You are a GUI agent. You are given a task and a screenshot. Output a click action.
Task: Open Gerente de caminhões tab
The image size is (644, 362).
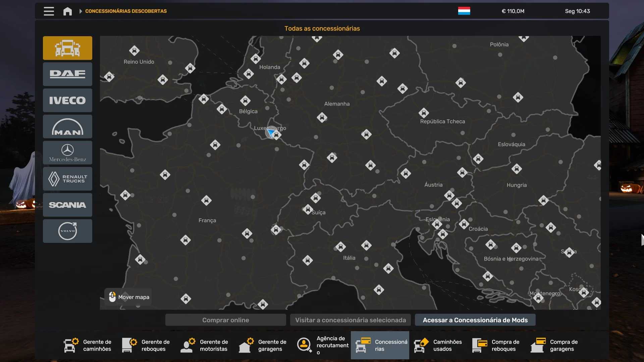[x=88, y=345]
